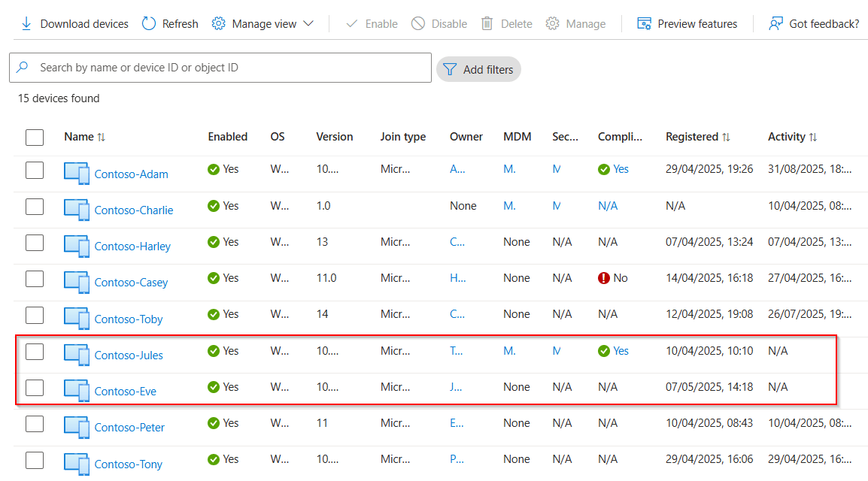This screenshot has width=868, height=481.
Task: Click the Preview features icon
Action: click(x=644, y=23)
